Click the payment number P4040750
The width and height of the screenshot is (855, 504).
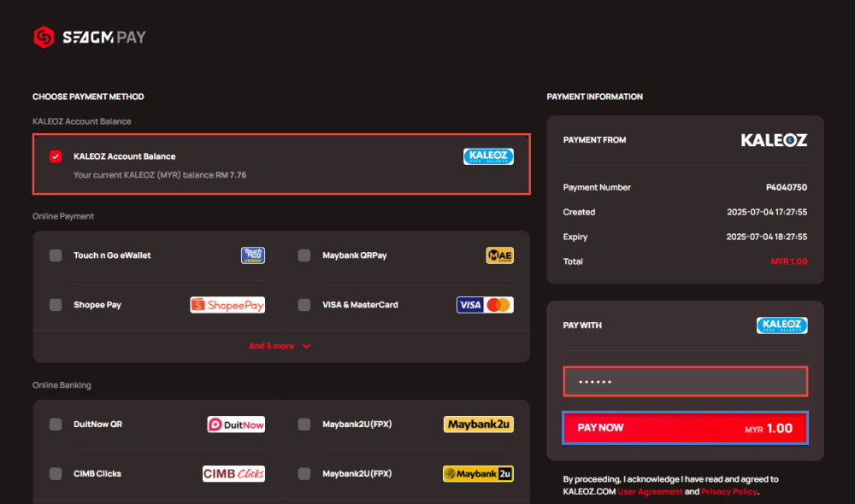[x=787, y=187]
